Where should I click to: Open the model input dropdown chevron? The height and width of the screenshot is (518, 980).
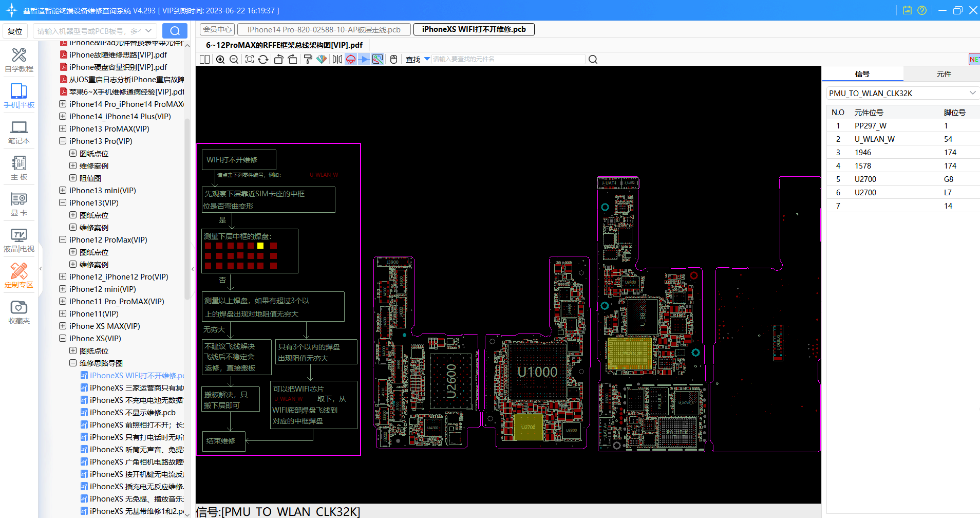(x=148, y=31)
